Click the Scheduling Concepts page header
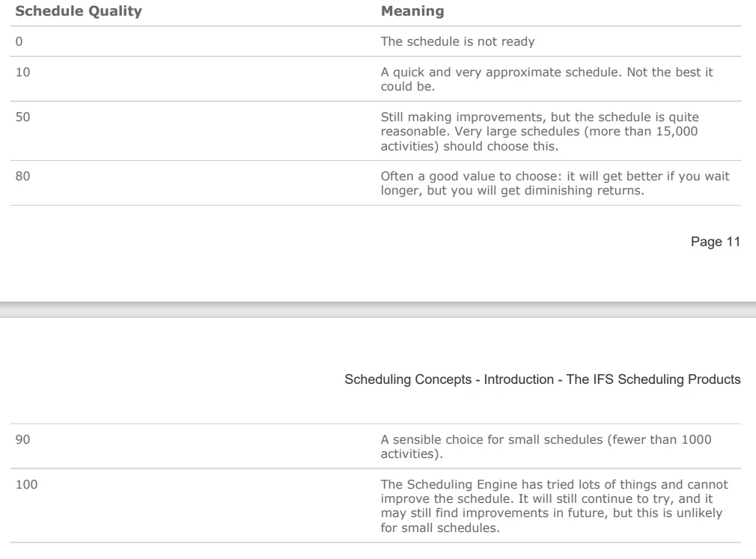 coord(543,379)
